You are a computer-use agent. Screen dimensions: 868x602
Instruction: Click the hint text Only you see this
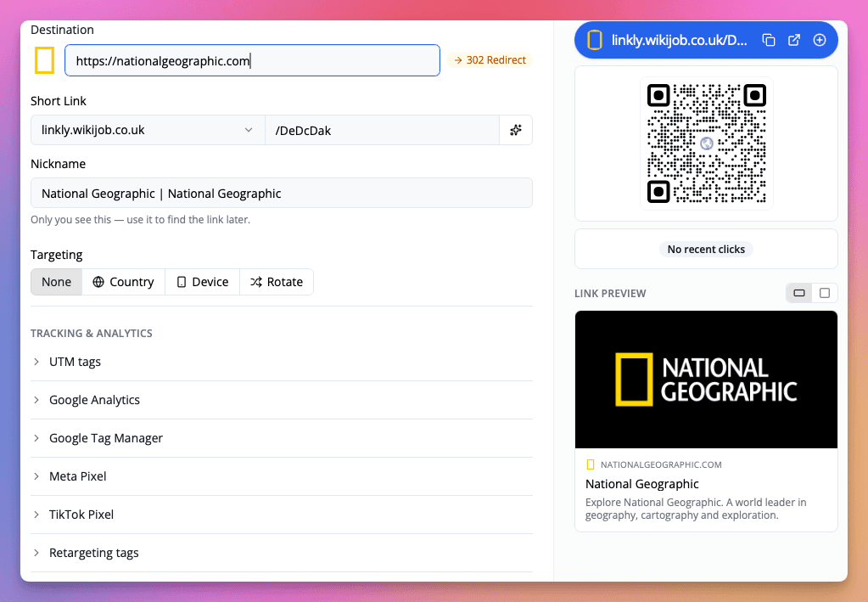(140, 220)
